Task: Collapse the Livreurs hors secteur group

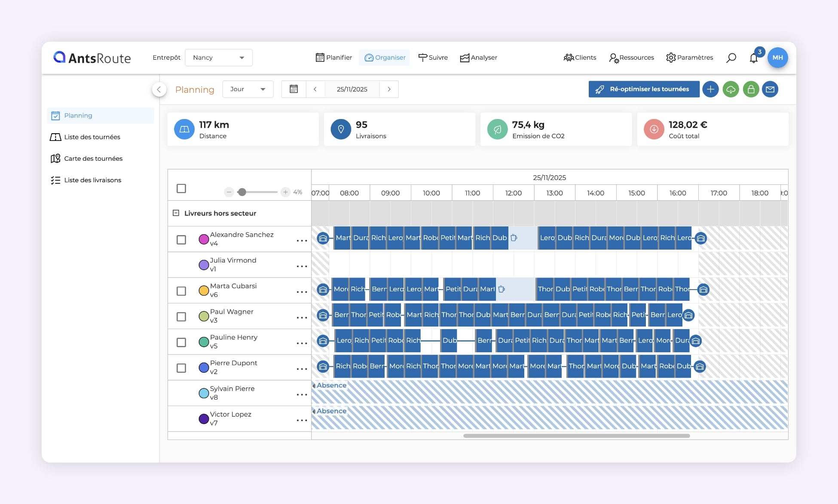Action: point(176,213)
